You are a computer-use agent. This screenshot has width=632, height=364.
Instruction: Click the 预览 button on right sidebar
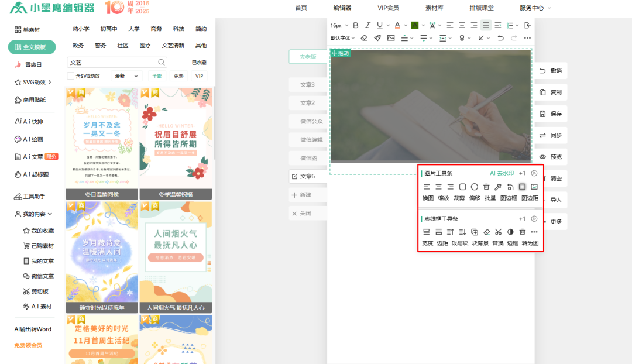551,157
